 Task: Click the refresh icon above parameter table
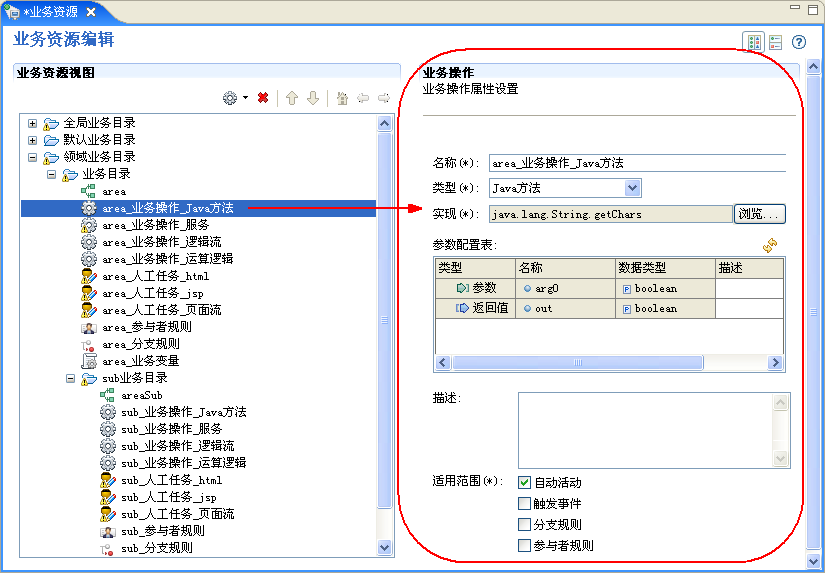point(770,245)
